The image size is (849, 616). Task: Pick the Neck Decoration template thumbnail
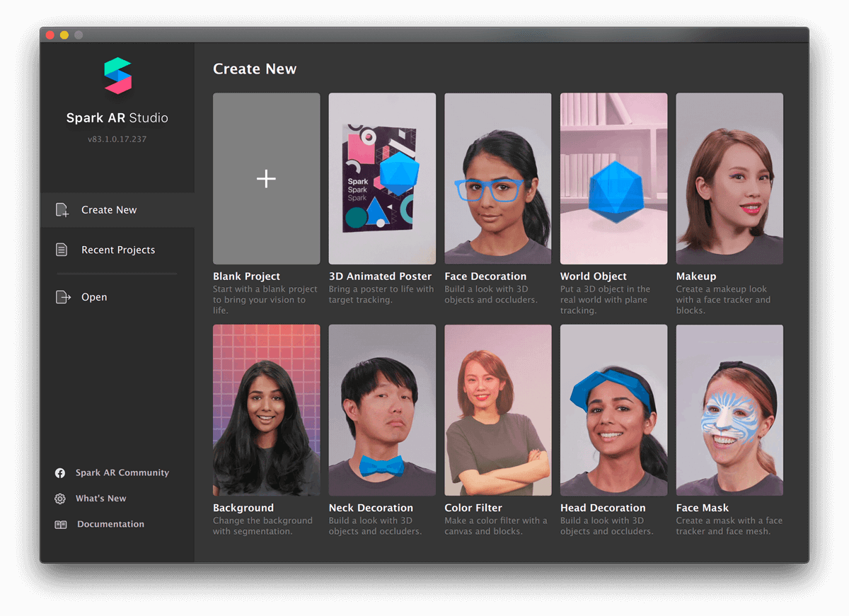coord(382,410)
